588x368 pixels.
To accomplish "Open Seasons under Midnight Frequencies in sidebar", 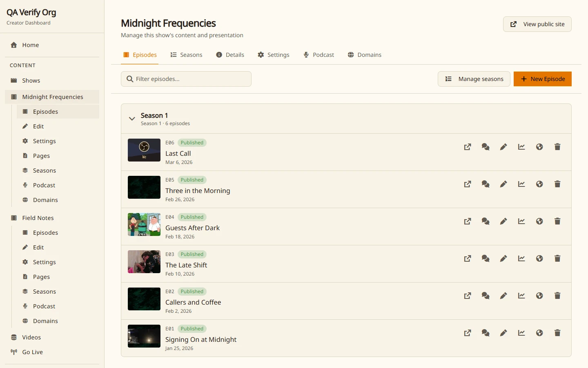I will (x=58, y=171).
